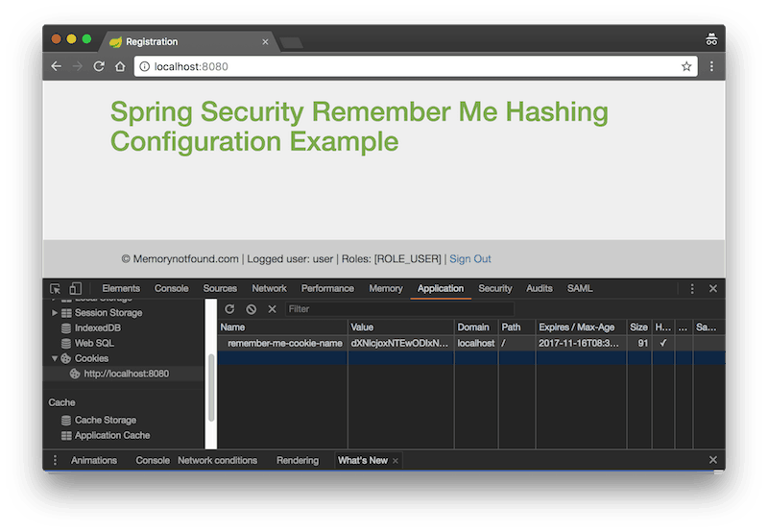Click the HTTP-only checkmark in cookie row
Viewport: 768px width, 532px height.
click(x=663, y=344)
